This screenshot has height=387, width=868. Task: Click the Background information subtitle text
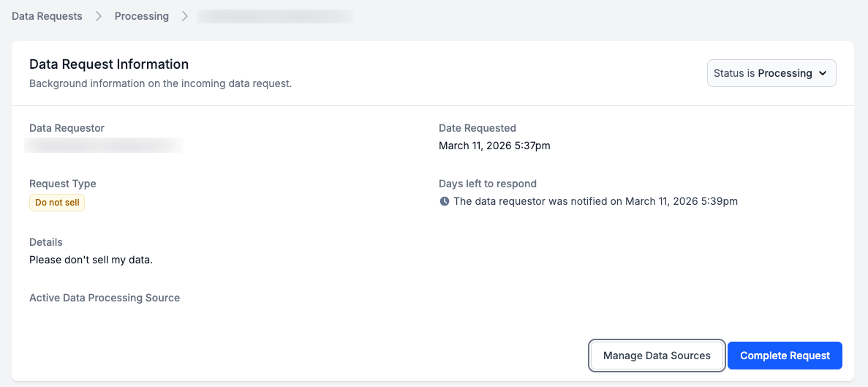[160, 83]
